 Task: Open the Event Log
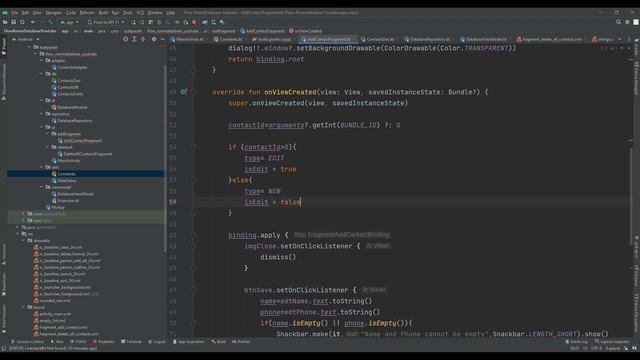[576, 342]
